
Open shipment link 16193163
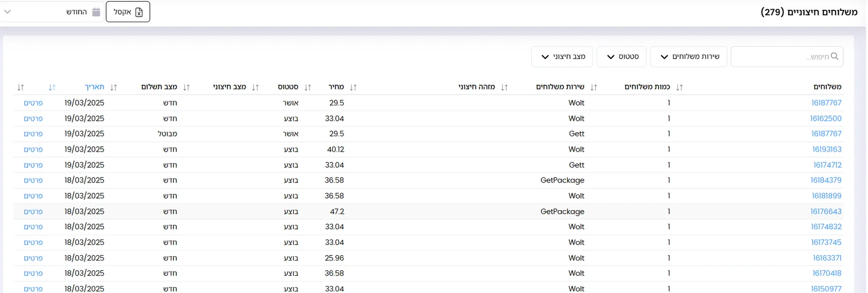(827, 149)
